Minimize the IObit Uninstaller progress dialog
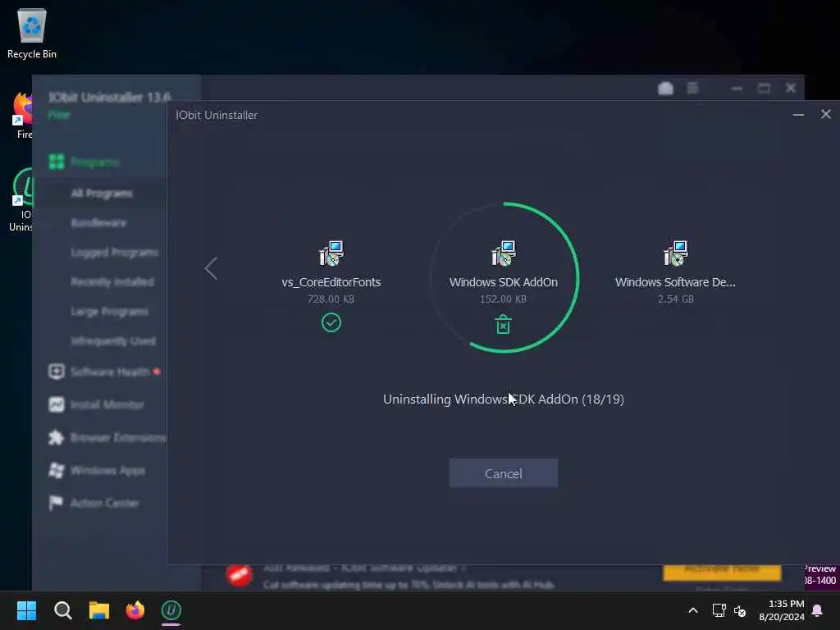The image size is (840, 630). tap(798, 114)
